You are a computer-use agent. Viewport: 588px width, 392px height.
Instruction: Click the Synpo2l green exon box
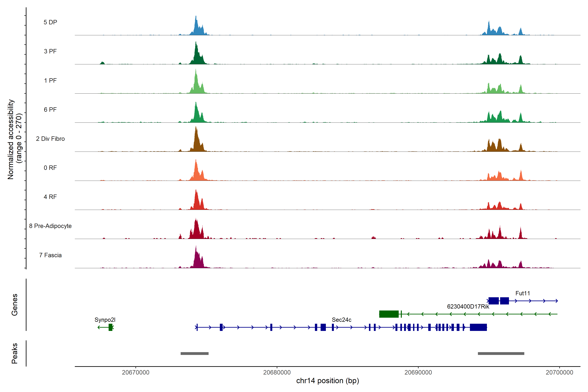click(x=110, y=327)
